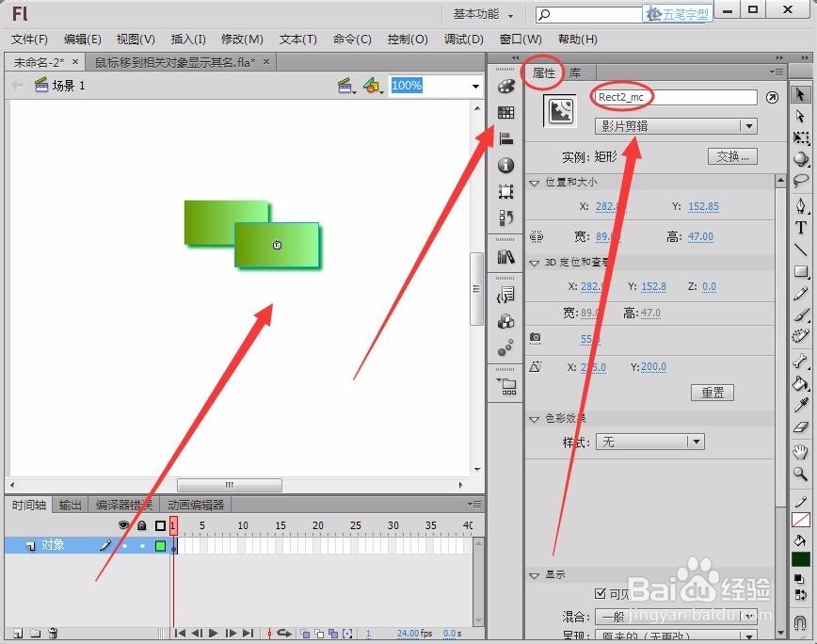Collapse the 色彩效果 section
The height and width of the screenshot is (644, 817).
coord(534,419)
